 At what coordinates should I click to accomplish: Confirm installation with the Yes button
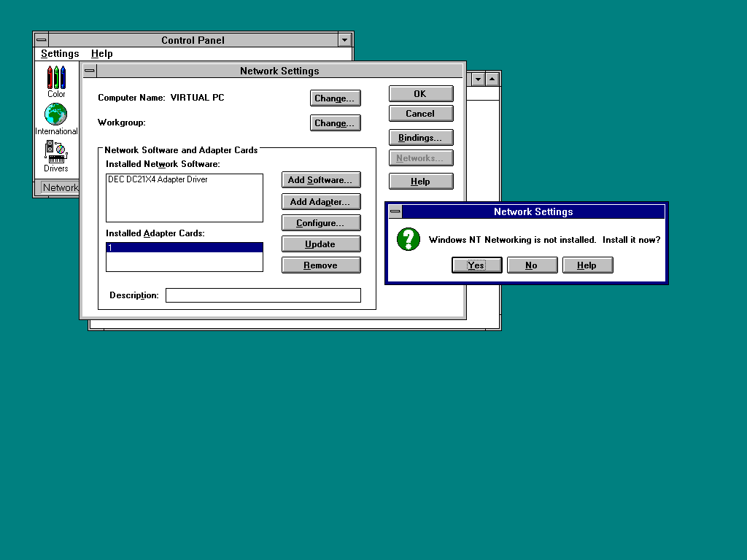point(477,265)
